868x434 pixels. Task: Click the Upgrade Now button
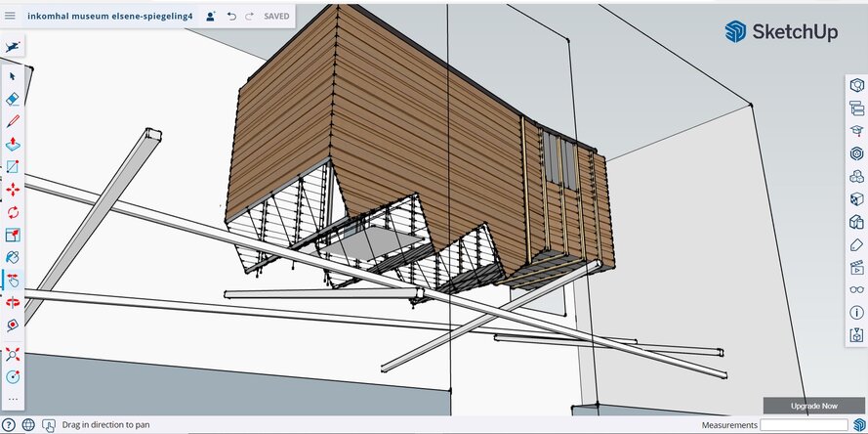[x=813, y=406]
